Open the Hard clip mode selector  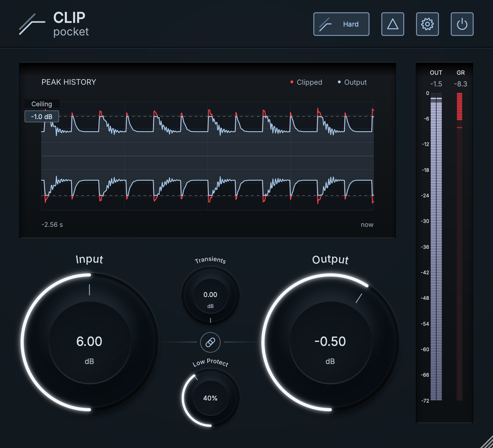tap(341, 24)
